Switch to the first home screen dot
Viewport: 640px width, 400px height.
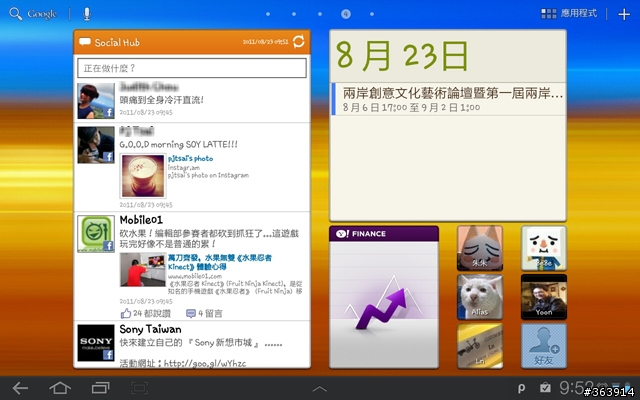click(x=268, y=14)
